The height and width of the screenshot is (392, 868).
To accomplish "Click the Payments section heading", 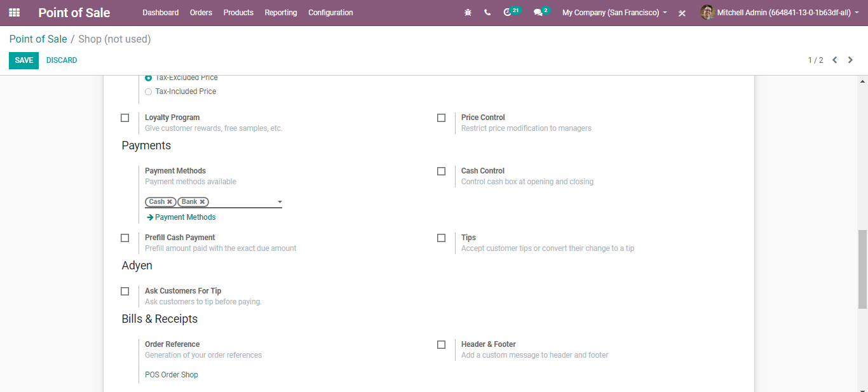I will click(x=146, y=145).
